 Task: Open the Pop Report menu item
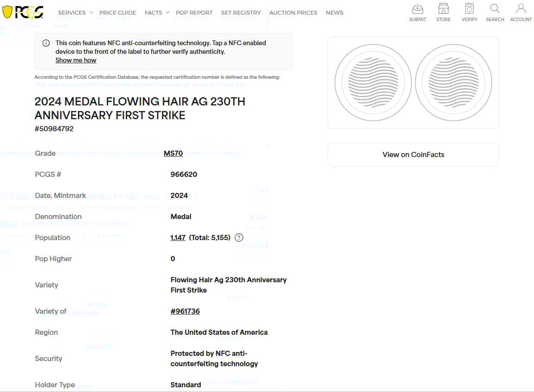194,12
